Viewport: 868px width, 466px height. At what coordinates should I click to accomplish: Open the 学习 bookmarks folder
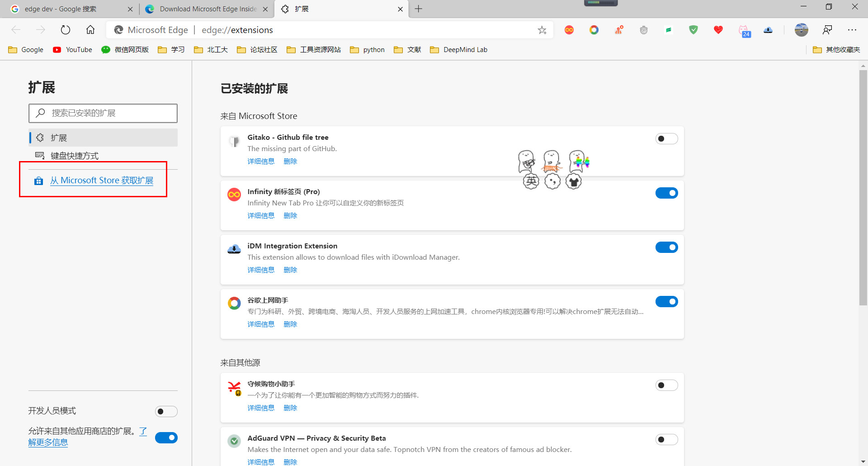(x=171, y=50)
